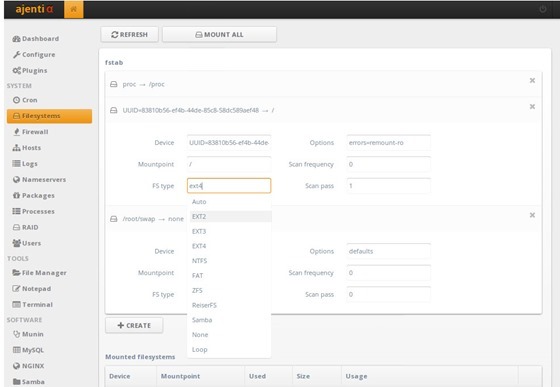Open Packages section
Screen dimensions: 560x387
click(x=34, y=195)
